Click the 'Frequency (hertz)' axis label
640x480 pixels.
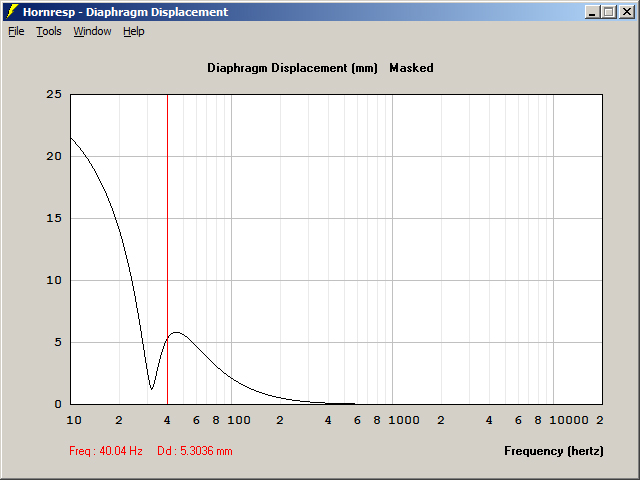click(x=553, y=451)
